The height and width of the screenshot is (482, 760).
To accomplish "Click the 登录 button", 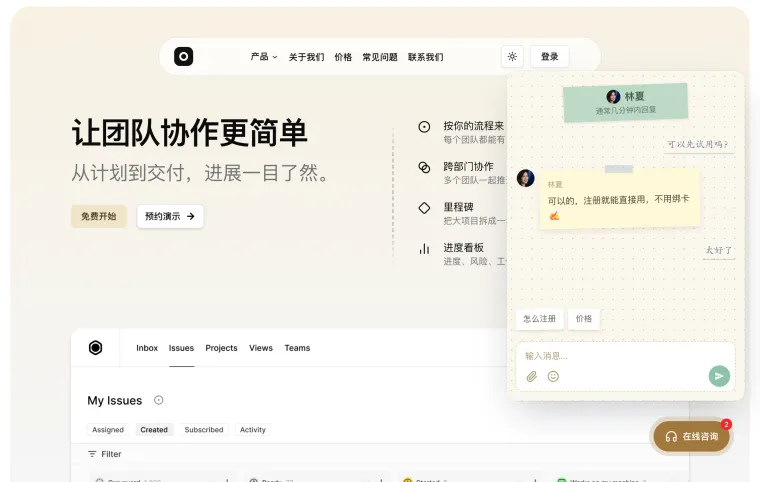I will (x=549, y=57).
